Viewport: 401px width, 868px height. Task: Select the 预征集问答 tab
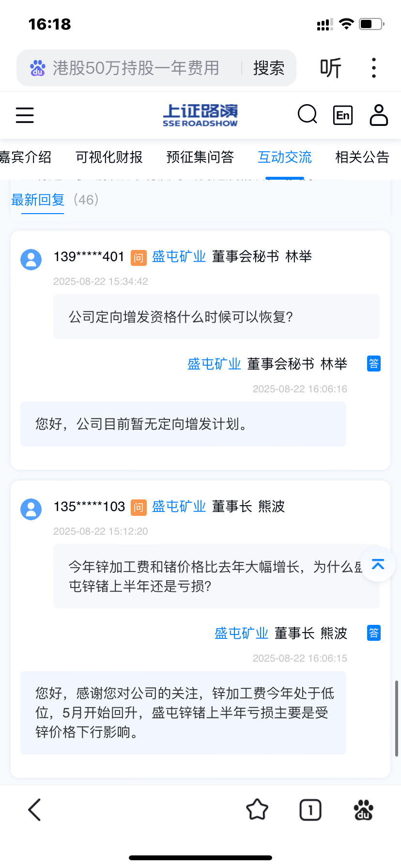pyautogui.click(x=200, y=157)
